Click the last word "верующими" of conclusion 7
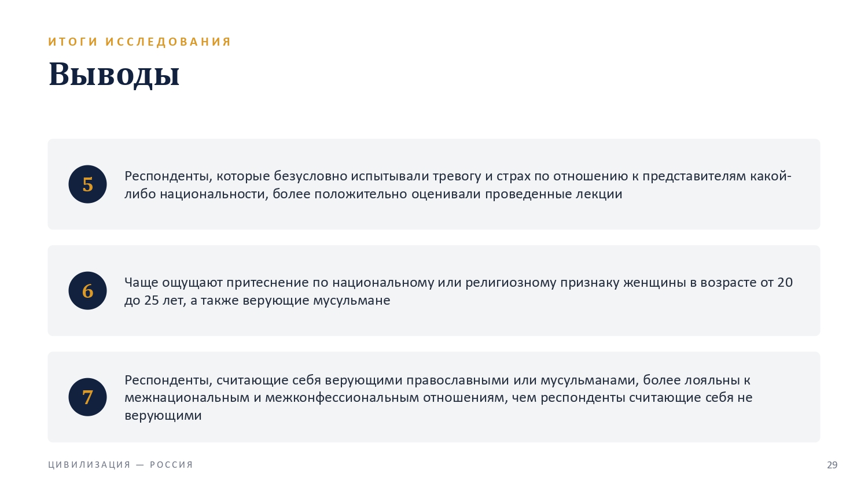This screenshot has height=488, width=868. [163, 416]
